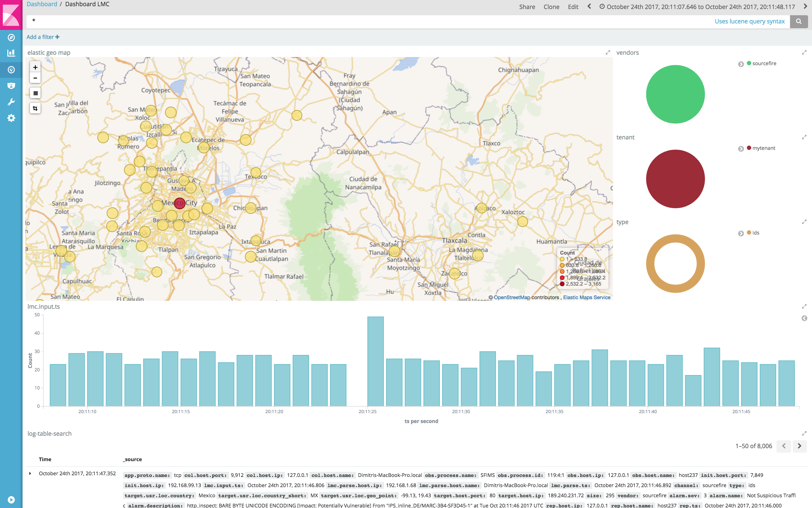The image size is (812, 508).
Task: Click the query search input field
Action: pyautogui.click(x=369, y=21)
